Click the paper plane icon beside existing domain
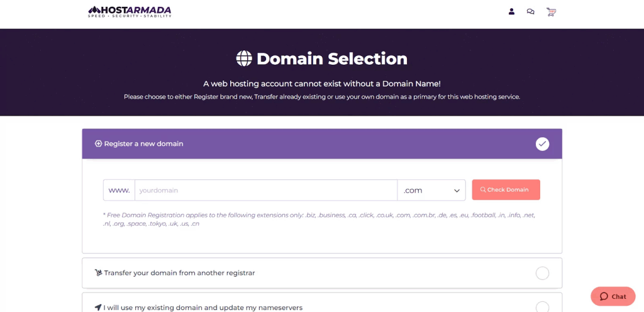 pyautogui.click(x=98, y=308)
